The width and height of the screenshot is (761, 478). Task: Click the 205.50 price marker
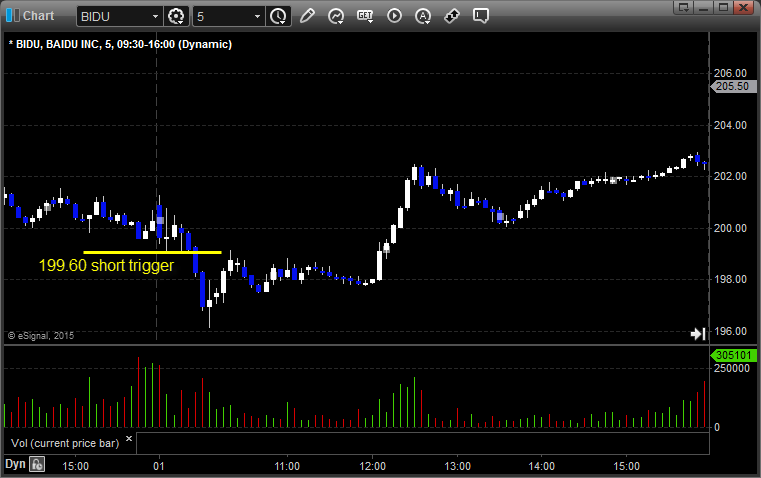[x=733, y=86]
